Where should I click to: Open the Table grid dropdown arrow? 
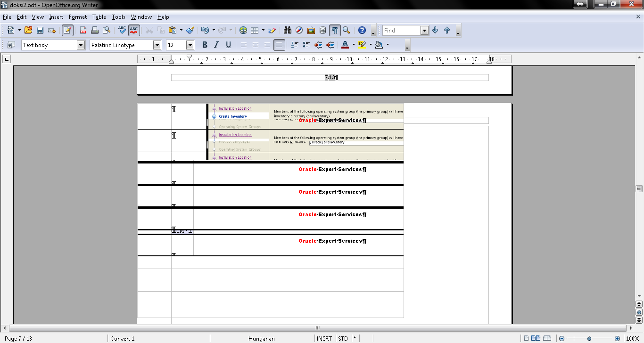(x=263, y=30)
